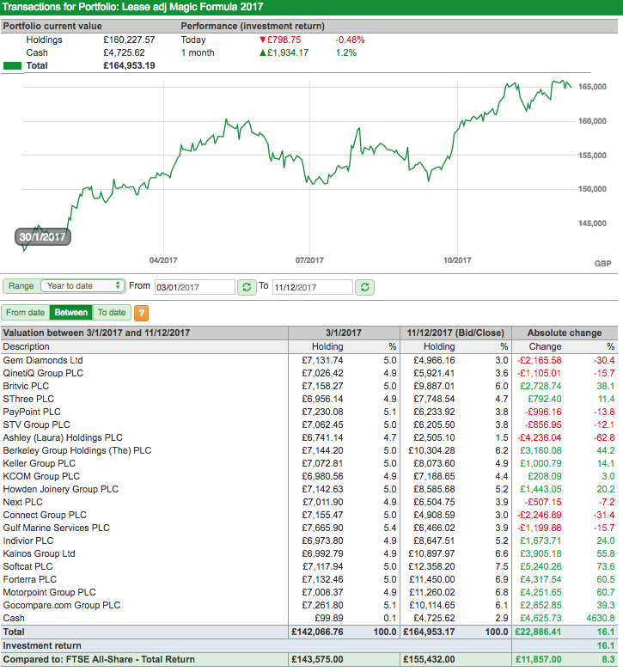The image size is (623, 672).
Task: Click Keller Group PLC row
Action: 309,463
